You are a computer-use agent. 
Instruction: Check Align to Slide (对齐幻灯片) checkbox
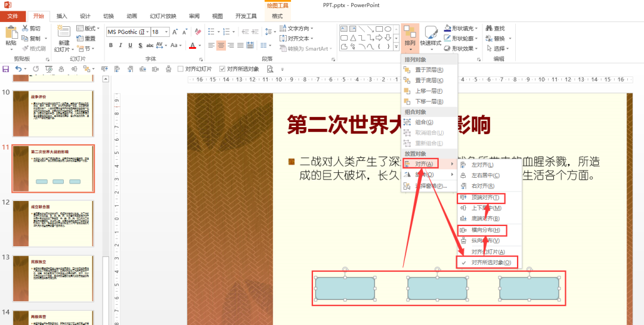point(180,69)
